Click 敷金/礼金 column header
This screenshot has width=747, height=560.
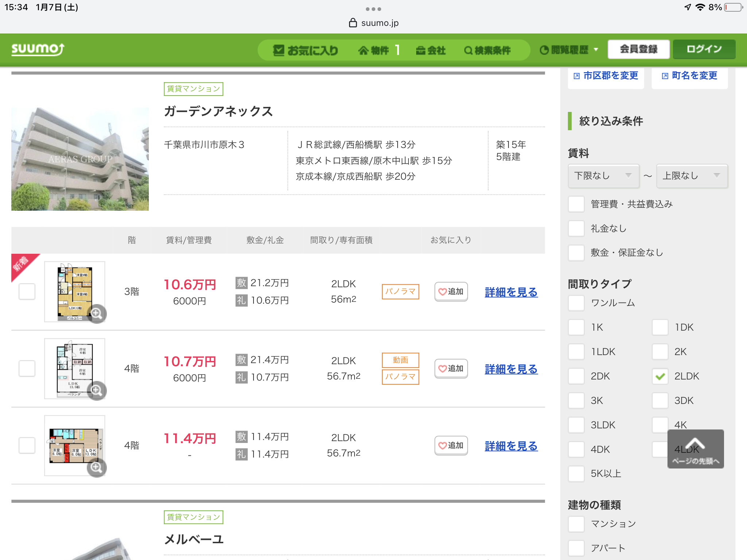[265, 240]
